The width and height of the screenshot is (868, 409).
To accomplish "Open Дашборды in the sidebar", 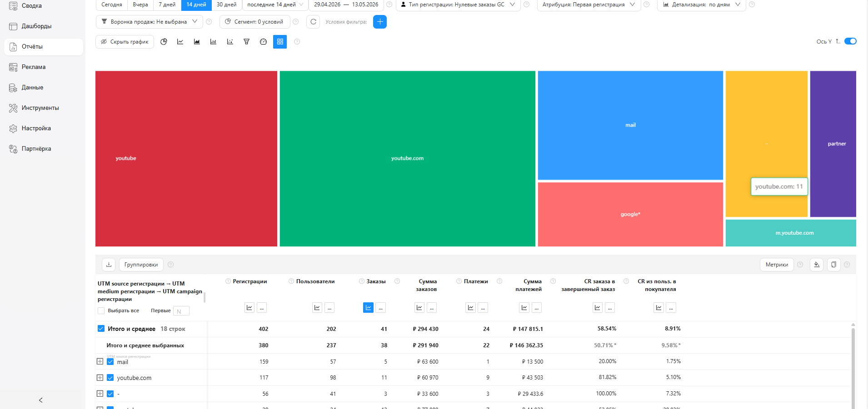I will click(x=44, y=26).
